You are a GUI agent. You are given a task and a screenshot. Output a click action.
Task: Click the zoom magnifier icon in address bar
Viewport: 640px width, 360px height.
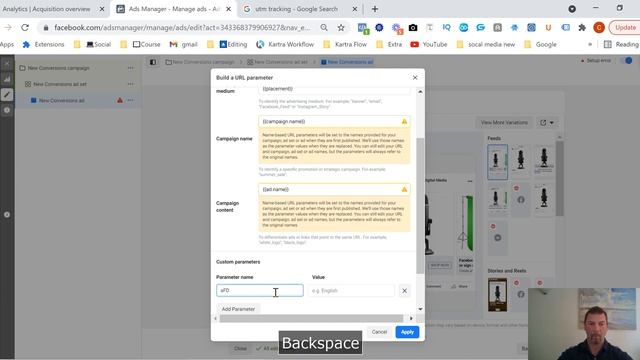324,27
